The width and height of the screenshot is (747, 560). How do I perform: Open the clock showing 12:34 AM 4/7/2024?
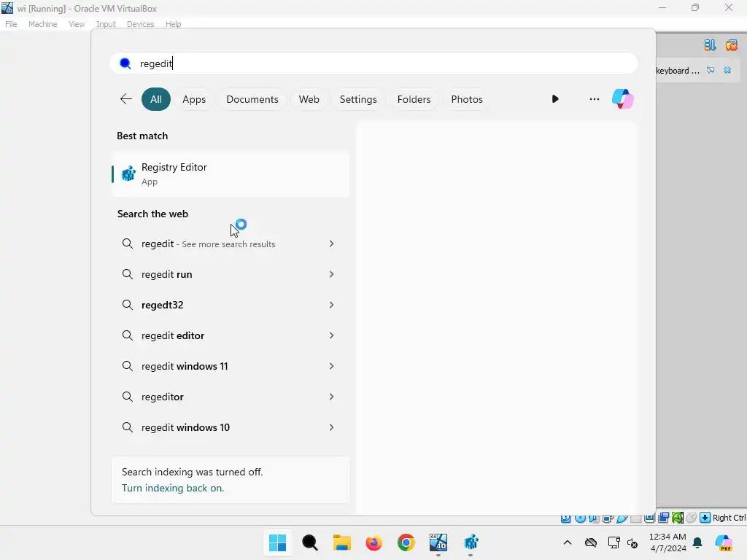click(667, 542)
